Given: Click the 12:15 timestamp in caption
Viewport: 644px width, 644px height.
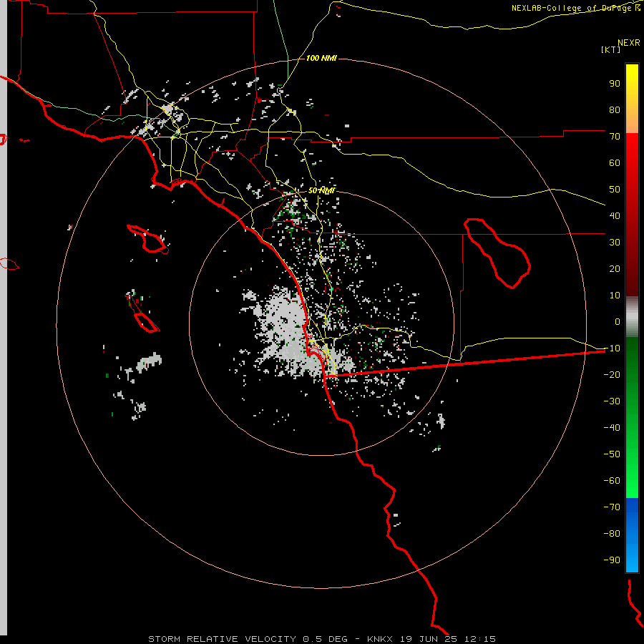Looking at the screenshot, I should click(480, 639).
